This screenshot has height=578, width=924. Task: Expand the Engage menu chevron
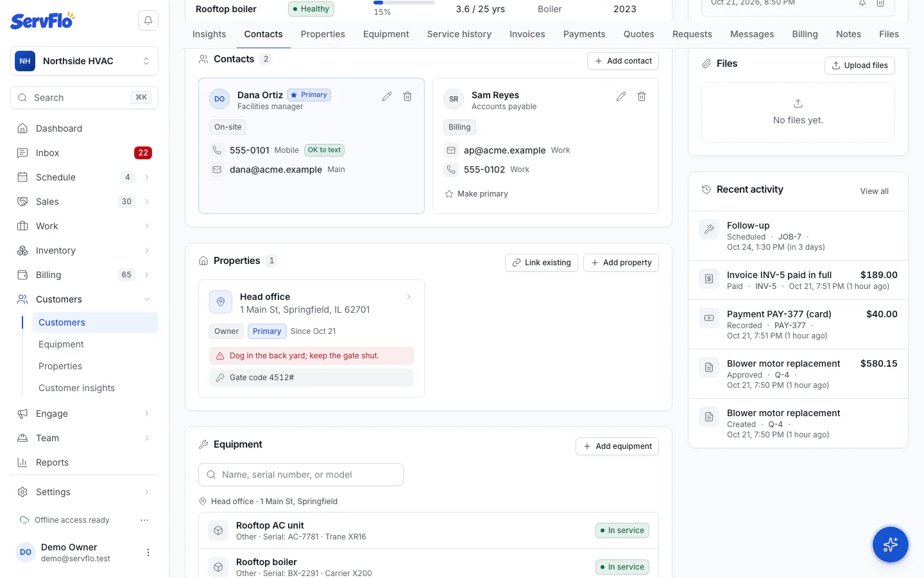pos(147,414)
